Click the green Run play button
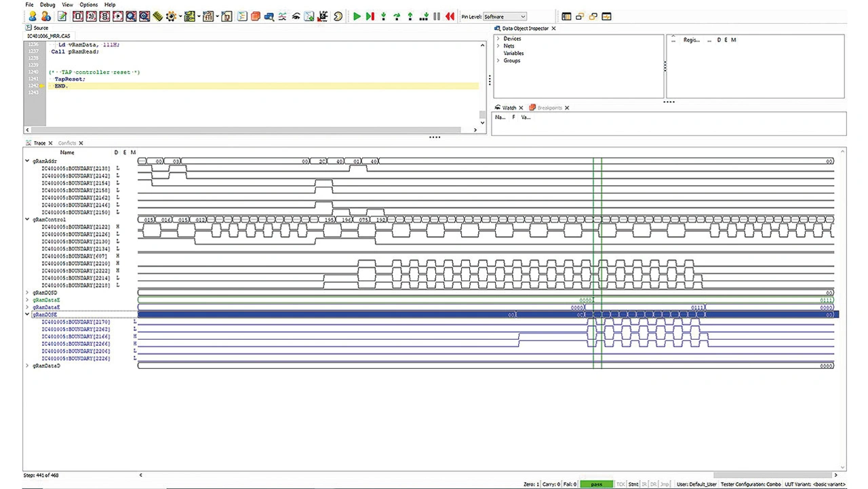The height and width of the screenshot is (489, 868). (357, 16)
